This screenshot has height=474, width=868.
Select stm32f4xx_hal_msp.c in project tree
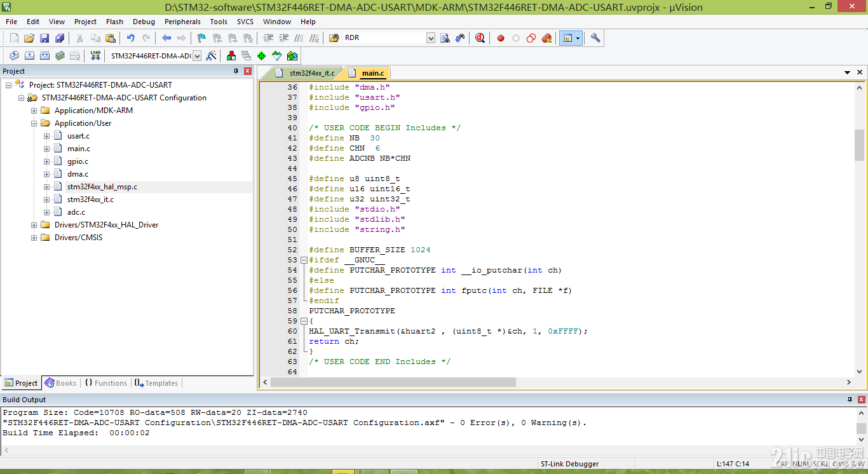(102, 187)
